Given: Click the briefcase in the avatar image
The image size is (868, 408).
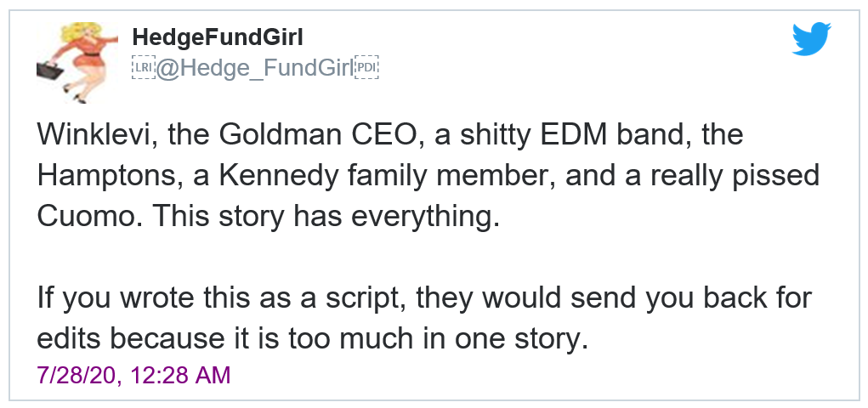Looking at the screenshot, I should point(50,71).
